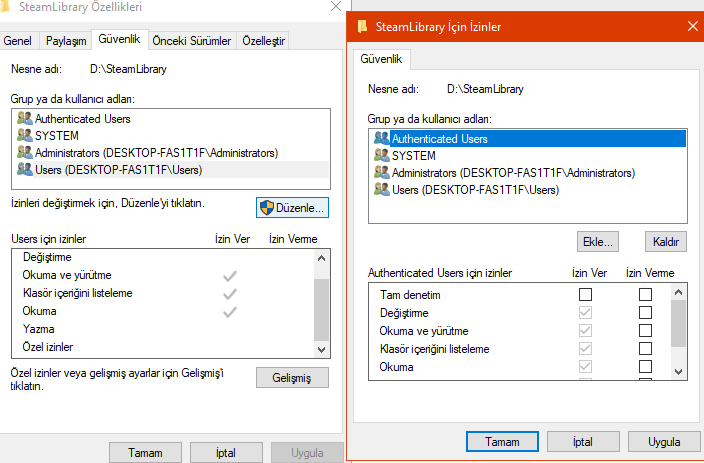Screen dimensions: 704x463
Task: Tick Klasör içeriğini listeleme İzin Verme checkbox
Action: pyautogui.click(x=645, y=348)
